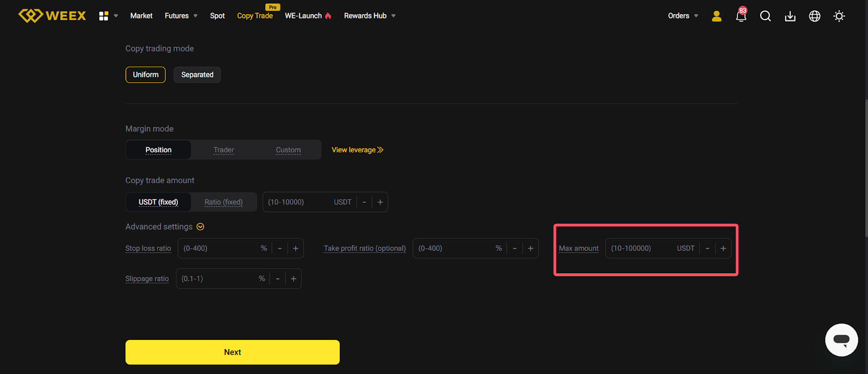The image size is (868, 374).
Task: Increase Max amount with plus stepper
Action: [723, 248]
